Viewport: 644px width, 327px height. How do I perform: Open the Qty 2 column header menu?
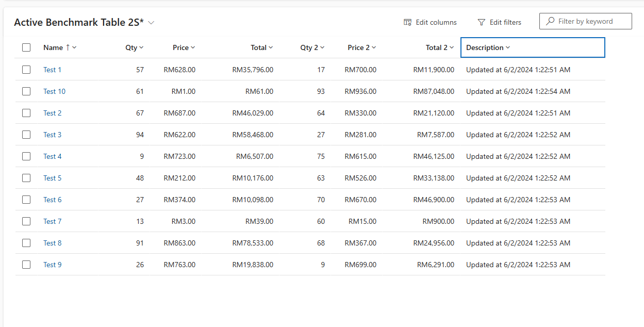click(312, 47)
